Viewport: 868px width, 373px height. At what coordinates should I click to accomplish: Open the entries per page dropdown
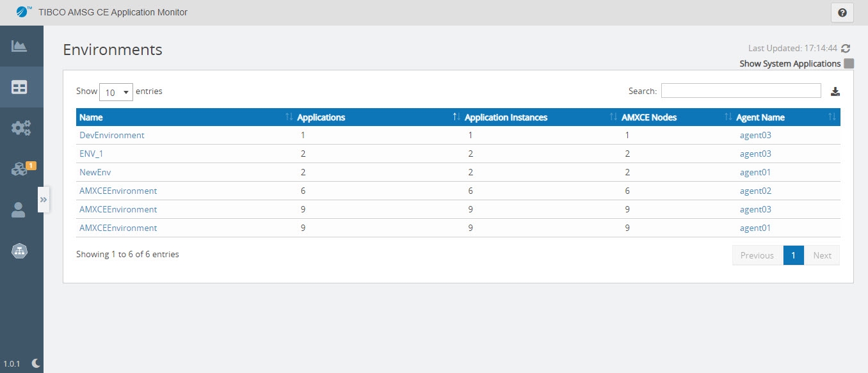[116, 92]
